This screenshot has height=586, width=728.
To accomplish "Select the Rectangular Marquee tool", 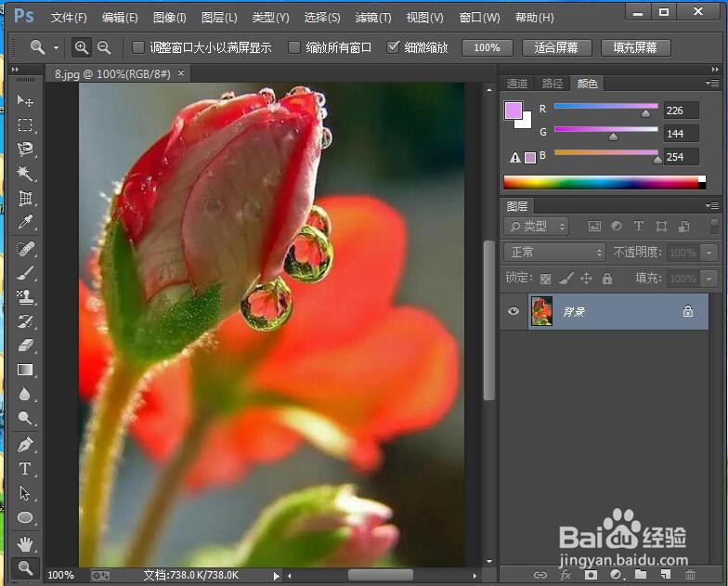I will 25,124.
